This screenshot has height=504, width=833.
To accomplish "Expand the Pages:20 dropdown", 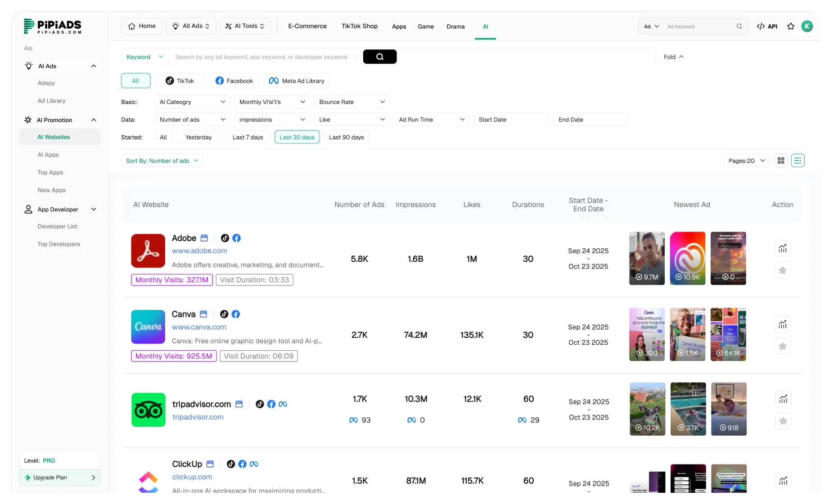I will (746, 160).
